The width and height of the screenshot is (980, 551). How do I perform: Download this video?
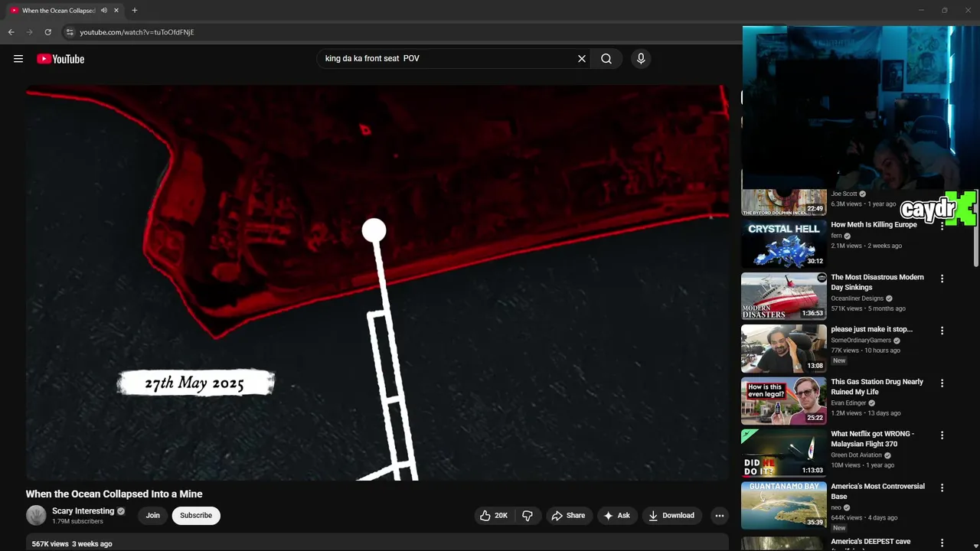pyautogui.click(x=671, y=516)
